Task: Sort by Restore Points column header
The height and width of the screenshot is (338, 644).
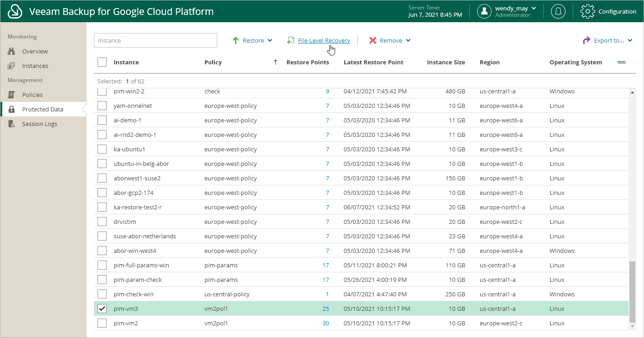Action: tap(308, 62)
